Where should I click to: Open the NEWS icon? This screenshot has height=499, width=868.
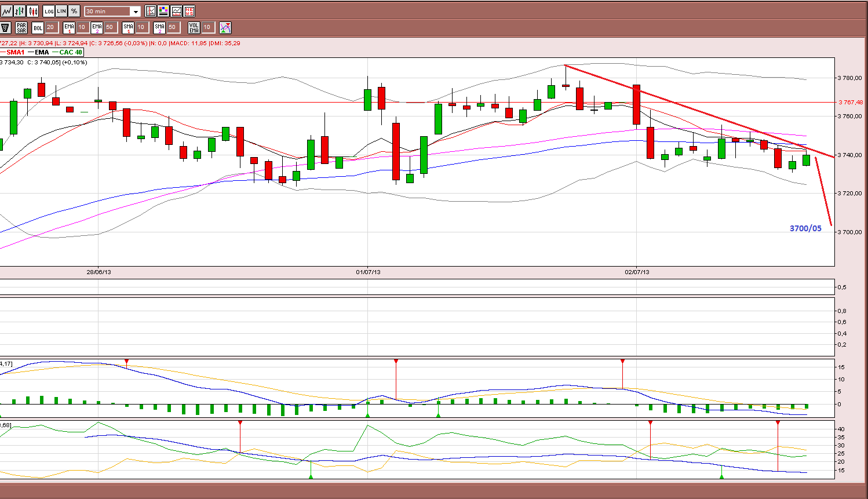189,11
